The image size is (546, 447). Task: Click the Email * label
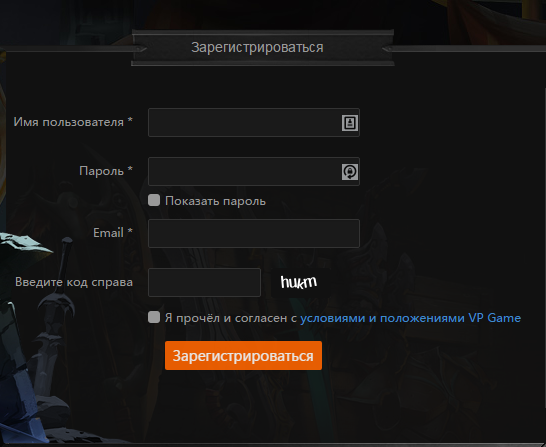pos(113,233)
